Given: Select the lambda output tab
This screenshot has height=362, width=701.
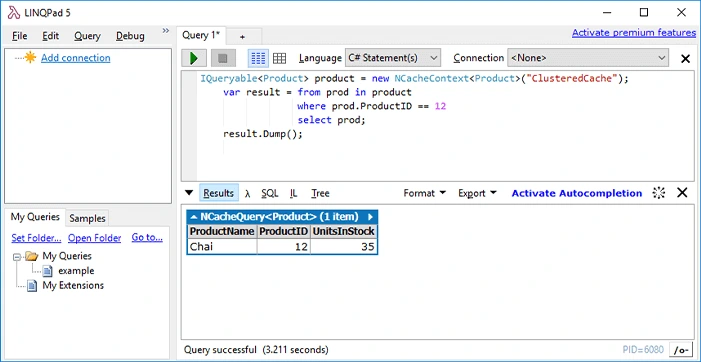Looking at the screenshot, I should [248, 194].
